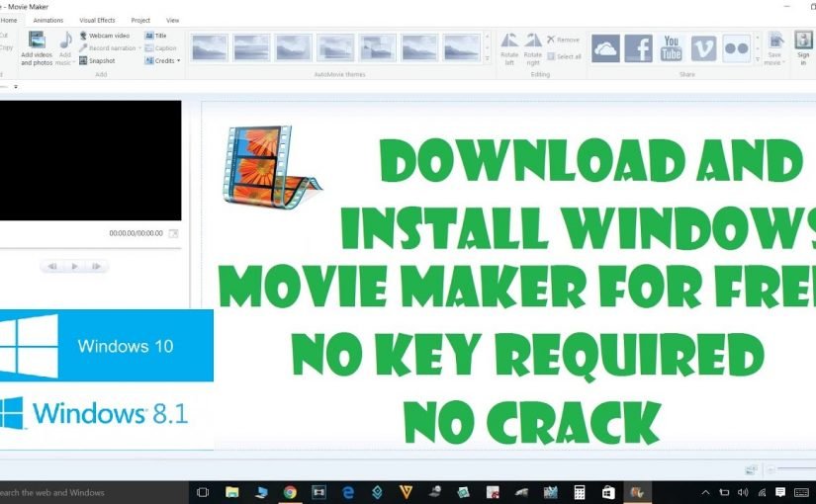Share to Flickr

pyautogui.click(x=736, y=48)
